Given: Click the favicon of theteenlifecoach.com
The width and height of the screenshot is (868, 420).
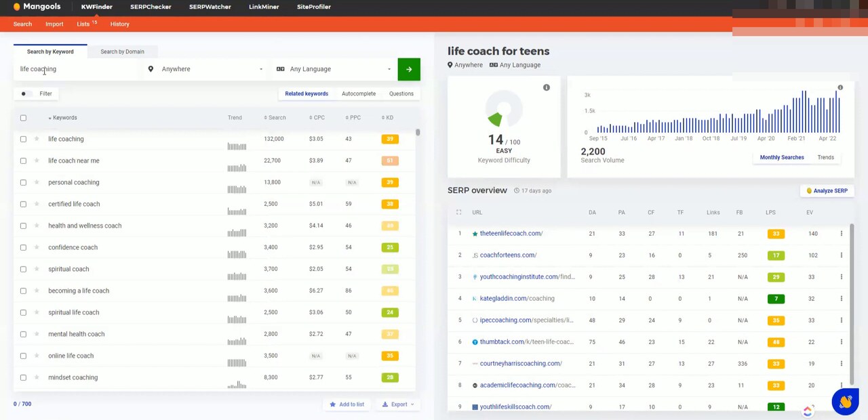Looking at the screenshot, I should click(x=475, y=234).
